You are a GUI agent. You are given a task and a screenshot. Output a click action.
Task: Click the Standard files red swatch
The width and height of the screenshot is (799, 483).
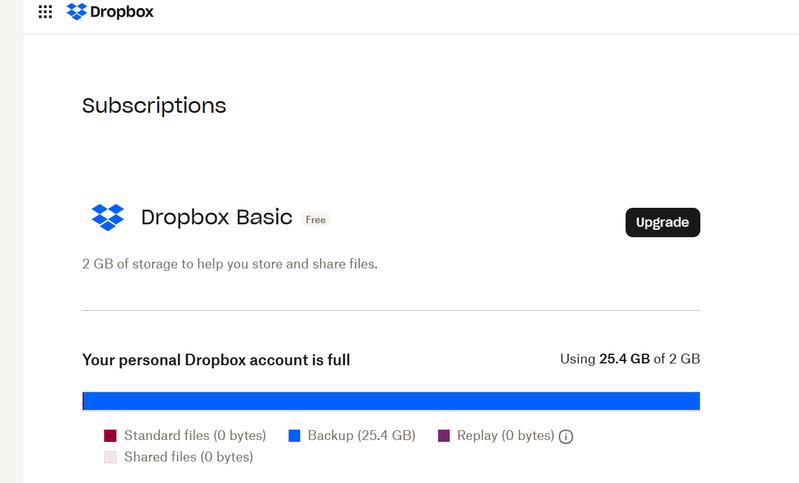coord(111,436)
